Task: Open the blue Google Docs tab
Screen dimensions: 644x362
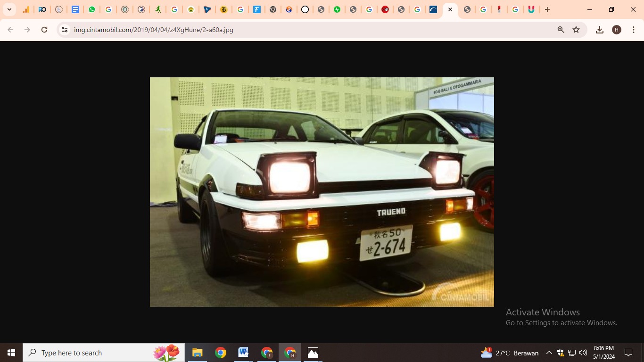Action: [75, 9]
